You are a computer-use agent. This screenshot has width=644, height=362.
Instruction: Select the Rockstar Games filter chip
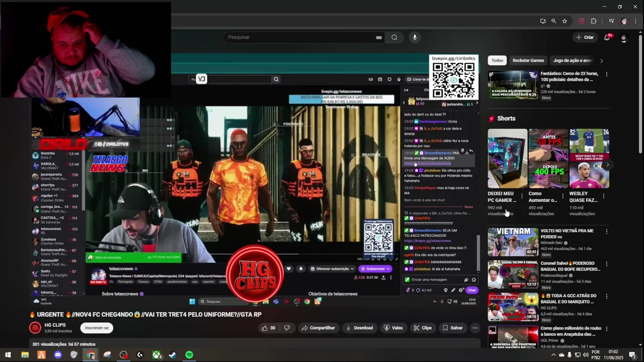(528, 60)
